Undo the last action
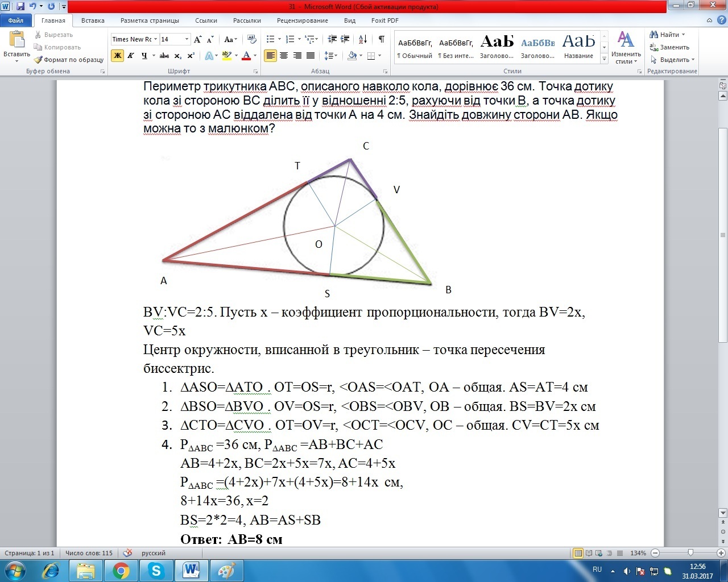Image resolution: width=728 pixels, height=582 pixels. click(x=33, y=7)
